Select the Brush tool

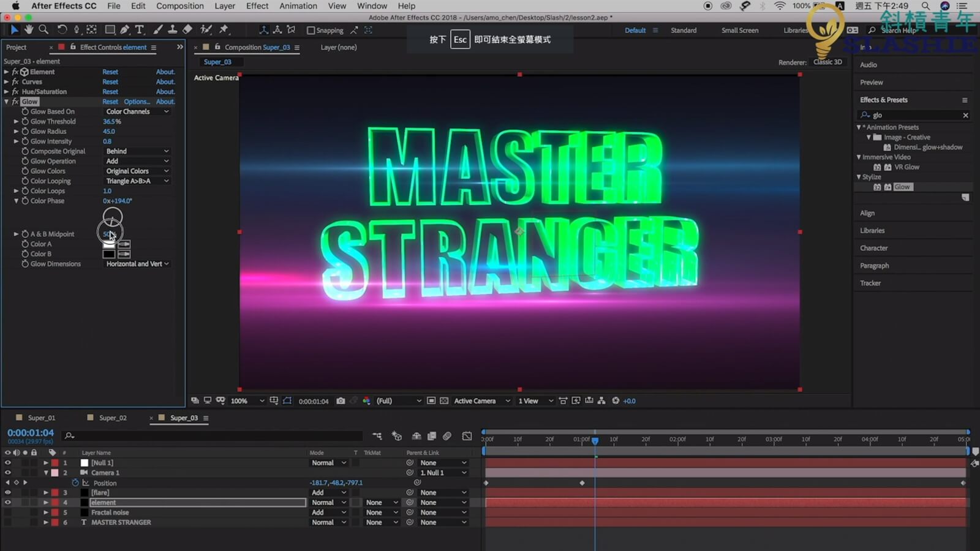point(158,29)
